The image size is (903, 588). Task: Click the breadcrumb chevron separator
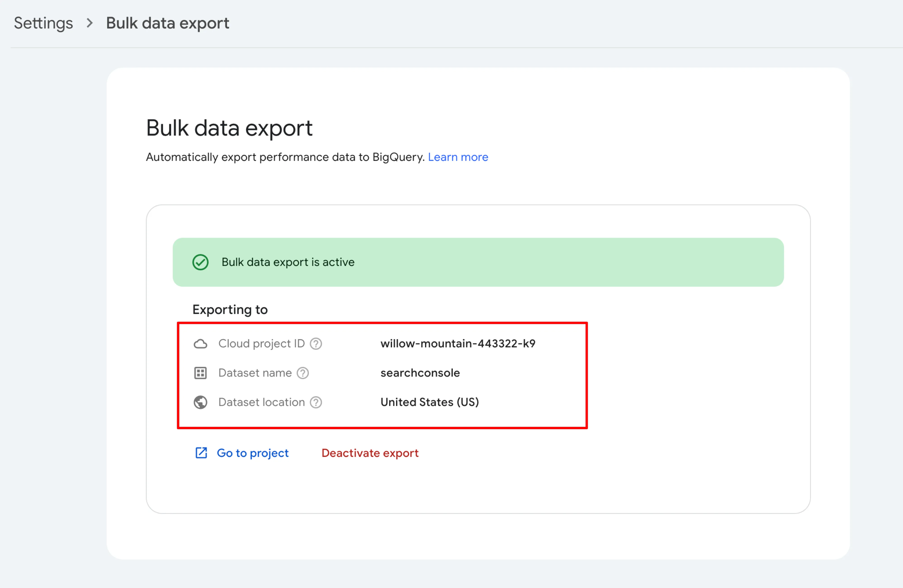click(x=90, y=23)
